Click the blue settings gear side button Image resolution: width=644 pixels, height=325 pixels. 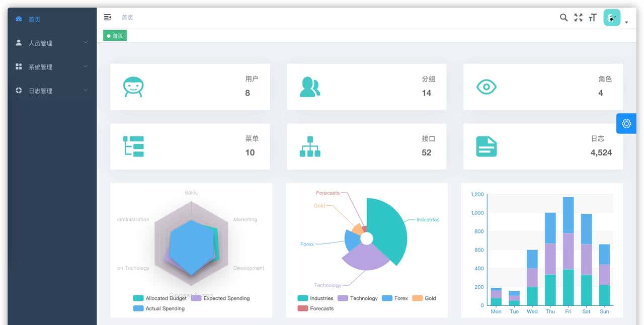point(626,123)
